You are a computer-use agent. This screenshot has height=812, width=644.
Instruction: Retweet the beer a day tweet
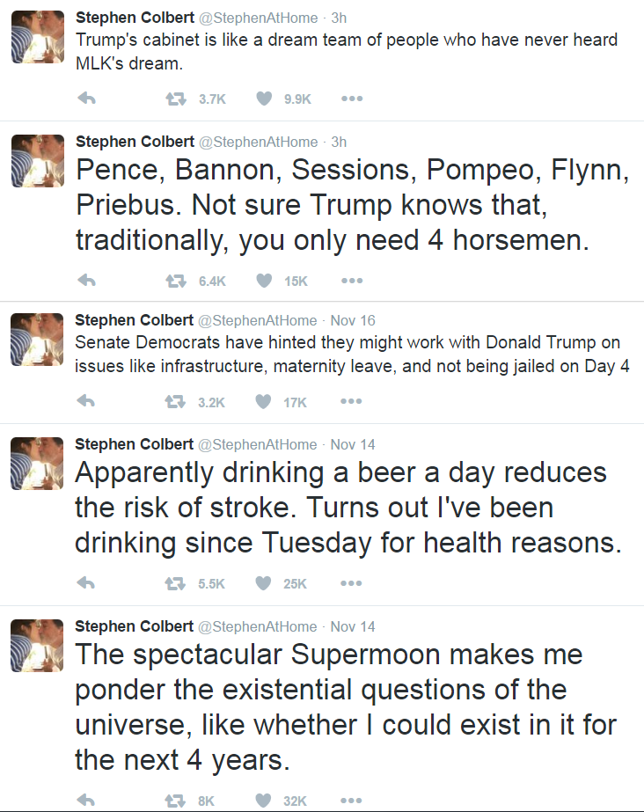coord(176,583)
